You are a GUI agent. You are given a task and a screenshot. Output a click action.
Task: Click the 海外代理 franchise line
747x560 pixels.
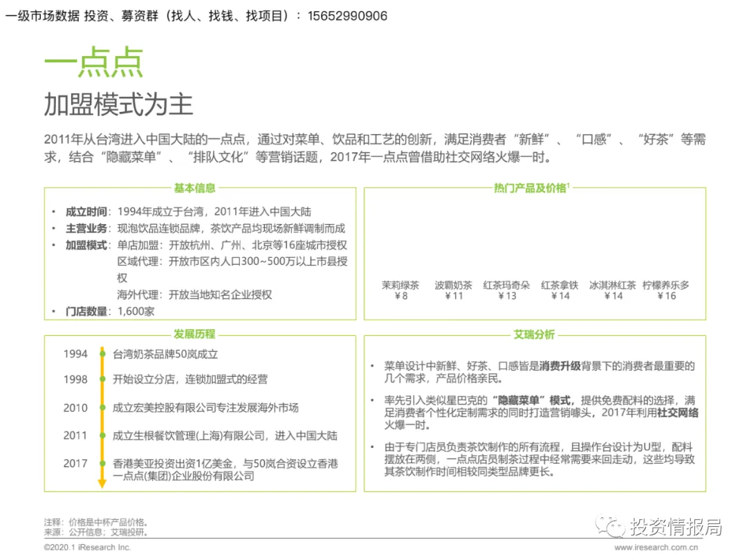tap(194, 295)
